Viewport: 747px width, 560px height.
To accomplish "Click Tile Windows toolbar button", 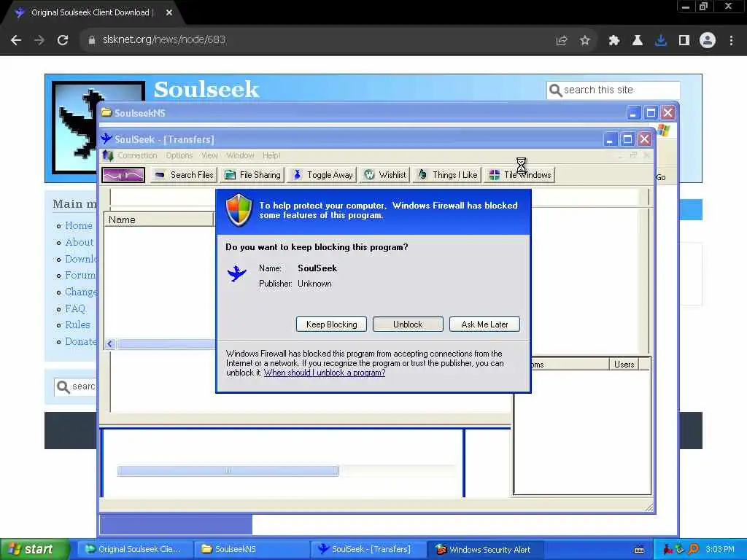I will 520,175.
